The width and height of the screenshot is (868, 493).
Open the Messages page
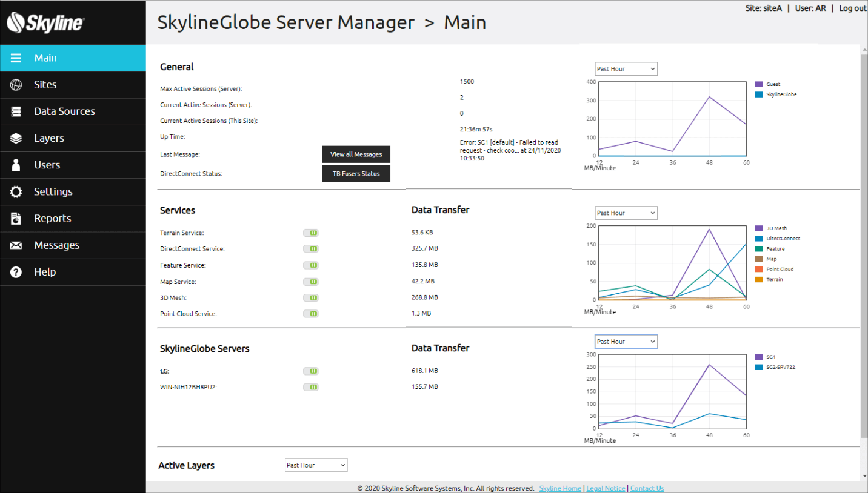coord(73,245)
